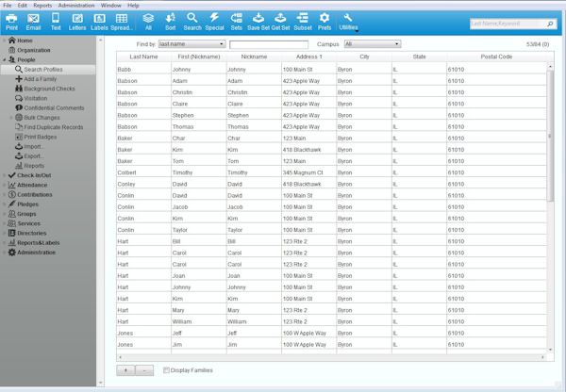Viewport: 566px width, 392px height.
Task: Click the Get Set icon
Action: point(280,22)
